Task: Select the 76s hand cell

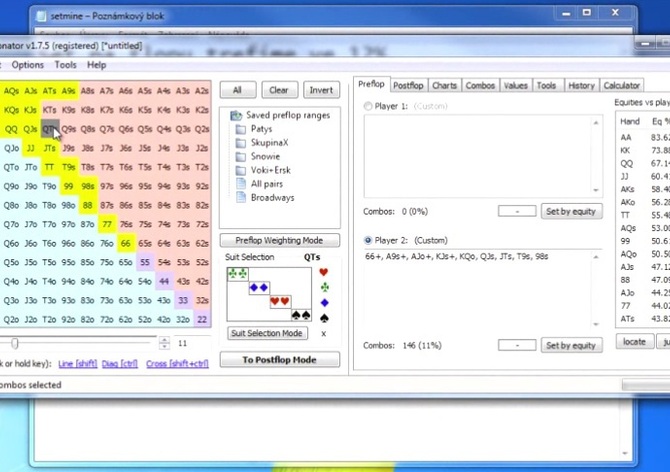Action: pyautogui.click(x=126, y=224)
